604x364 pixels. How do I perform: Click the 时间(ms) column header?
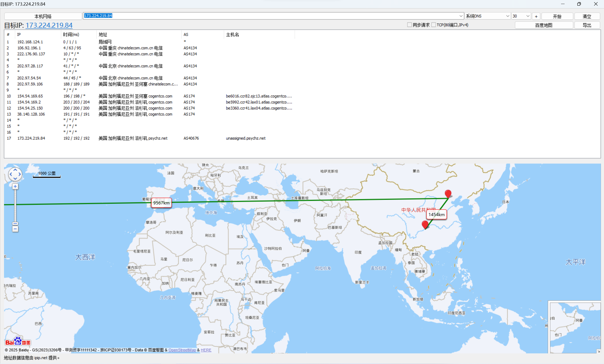71,34
